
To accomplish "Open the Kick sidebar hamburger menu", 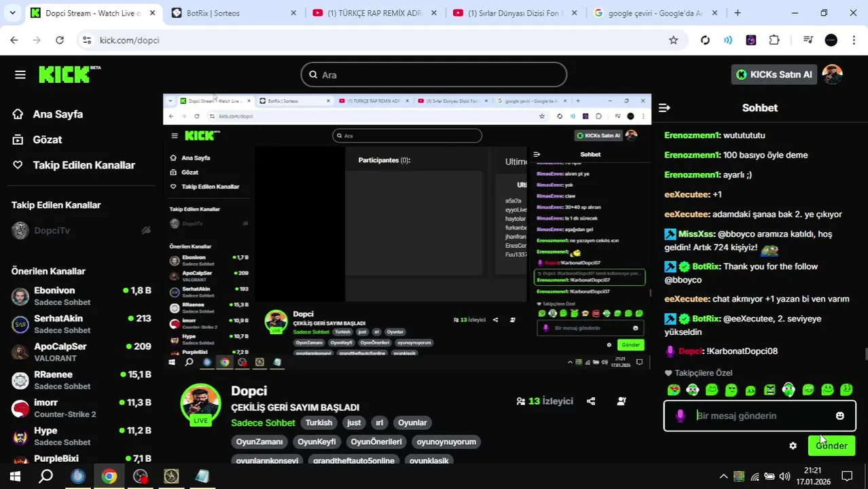I will click(x=20, y=75).
